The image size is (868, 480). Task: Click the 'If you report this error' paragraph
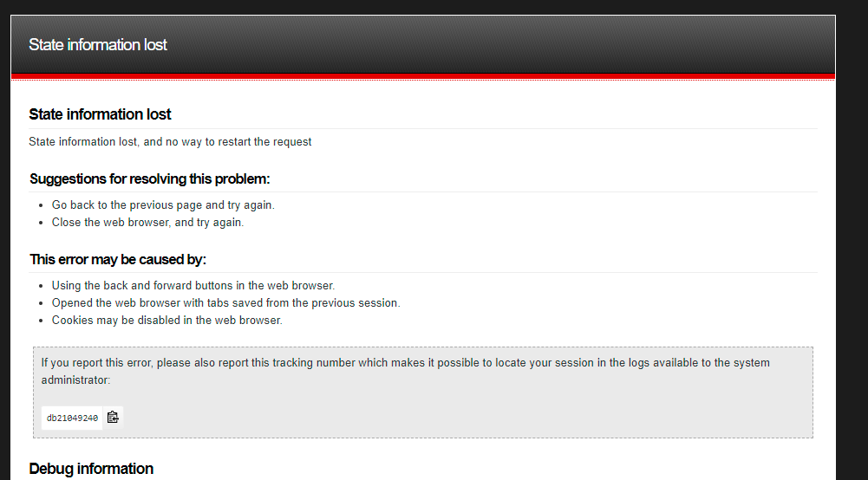click(x=405, y=371)
